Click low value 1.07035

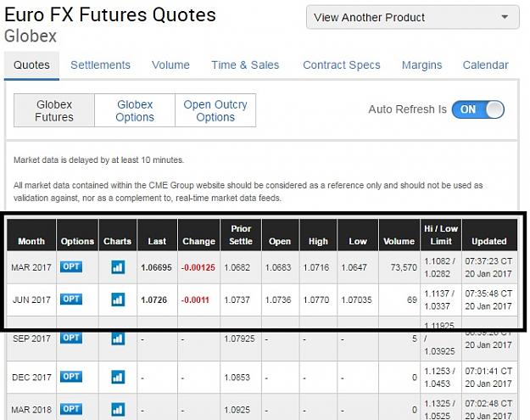pos(356,300)
